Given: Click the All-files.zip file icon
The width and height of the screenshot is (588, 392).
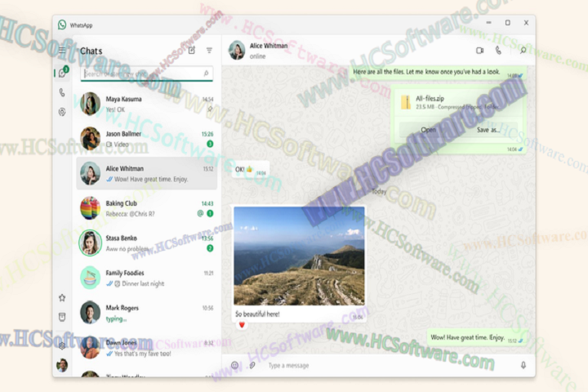Looking at the screenshot, I should [x=405, y=102].
